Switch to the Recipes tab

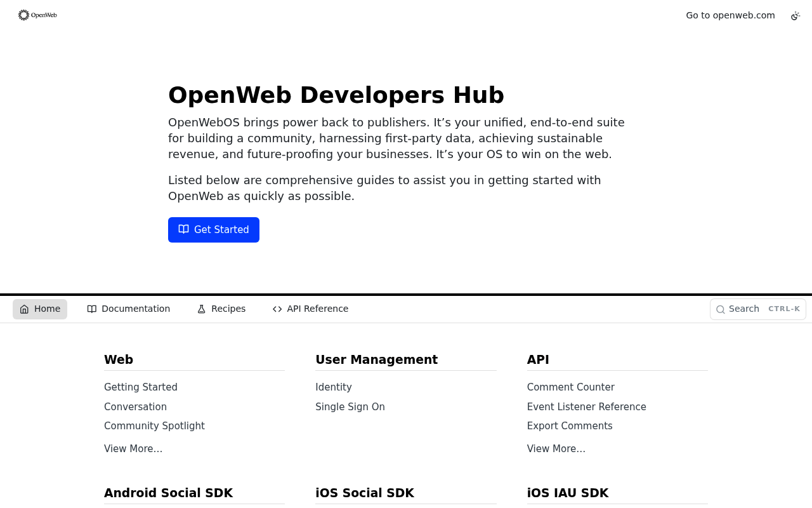point(221,309)
